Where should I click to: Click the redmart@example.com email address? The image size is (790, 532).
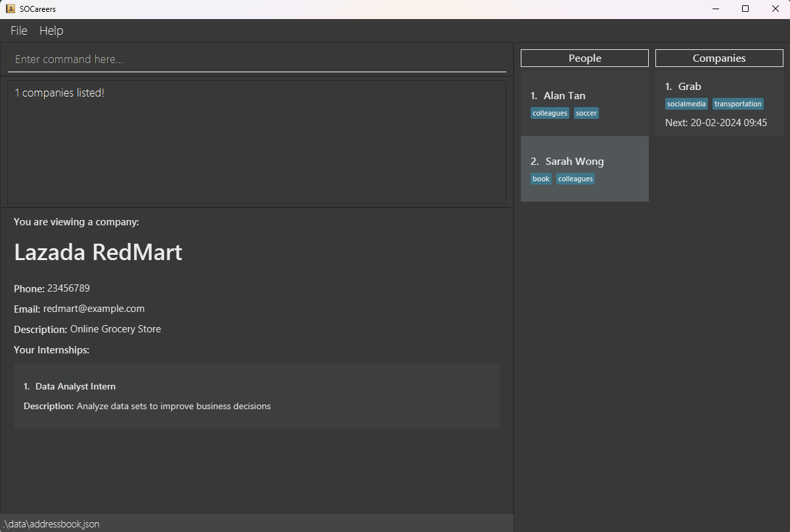click(94, 309)
